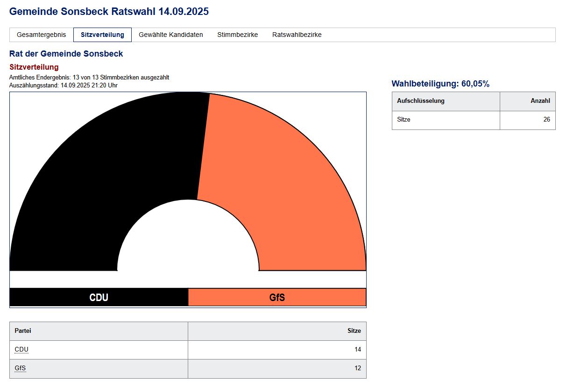
Task: Click the CDU link in the party table
Action: pos(21,349)
